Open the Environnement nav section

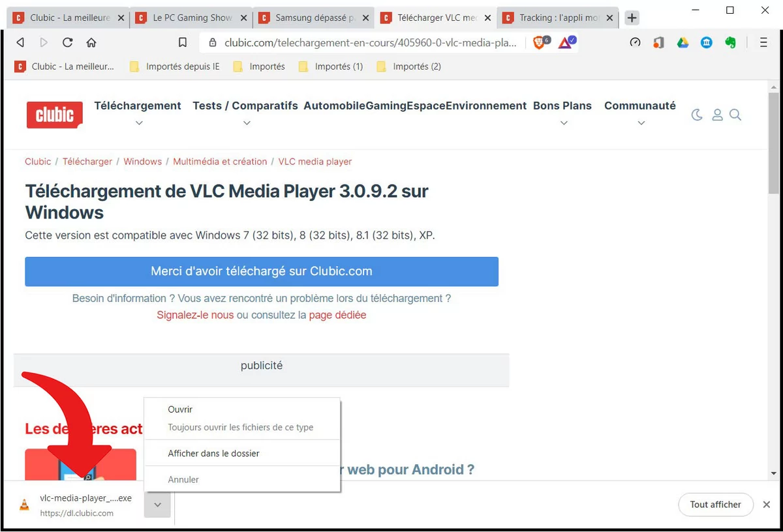coord(486,106)
